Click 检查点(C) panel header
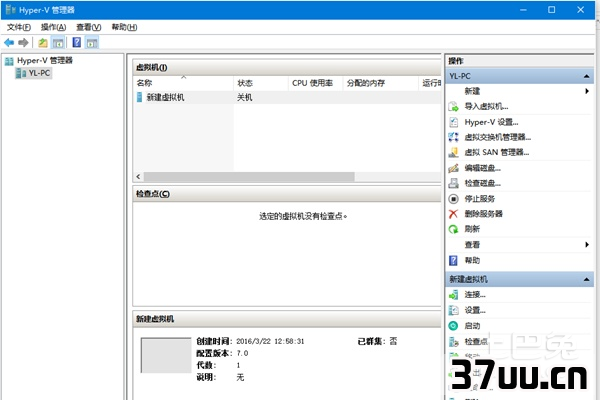This screenshot has width=600, height=400. [x=287, y=194]
